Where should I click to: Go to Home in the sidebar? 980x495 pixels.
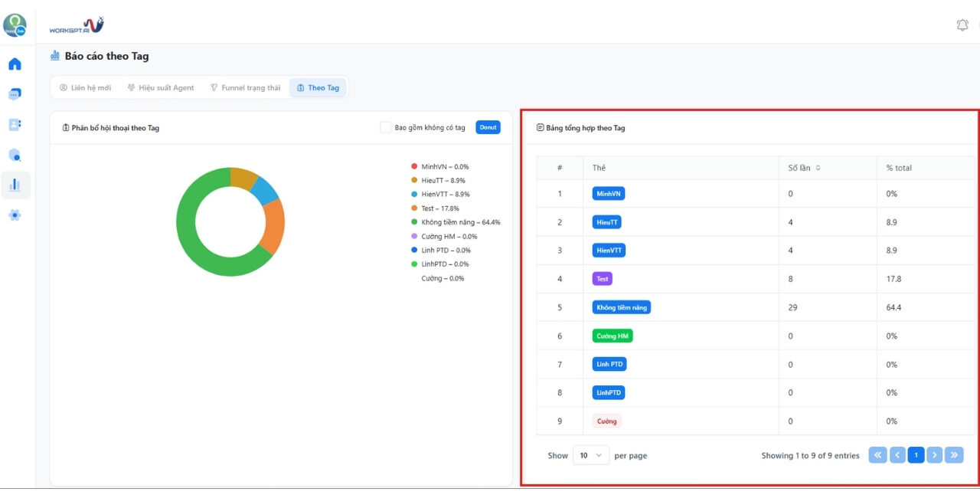pyautogui.click(x=15, y=64)
